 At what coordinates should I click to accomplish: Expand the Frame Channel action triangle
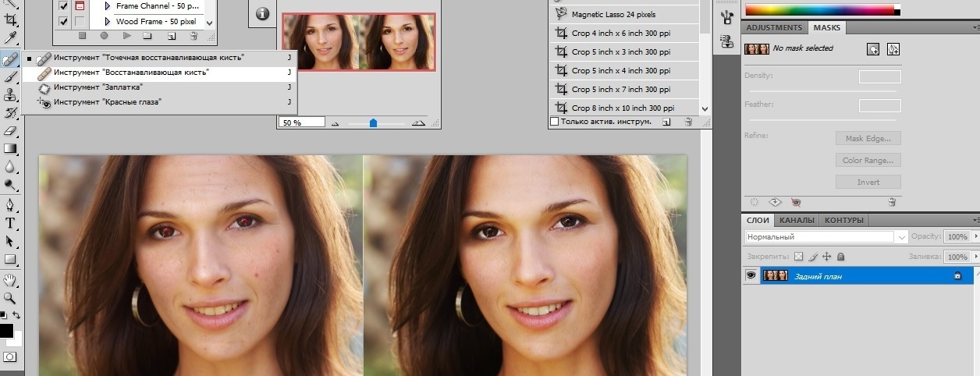tap(108, 5)
